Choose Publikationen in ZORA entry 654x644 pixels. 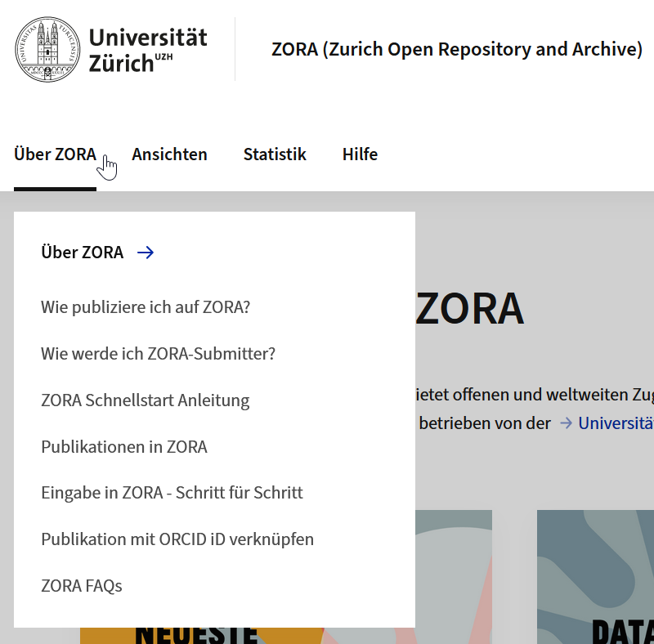pyautogui.click(x=124, y=447)
